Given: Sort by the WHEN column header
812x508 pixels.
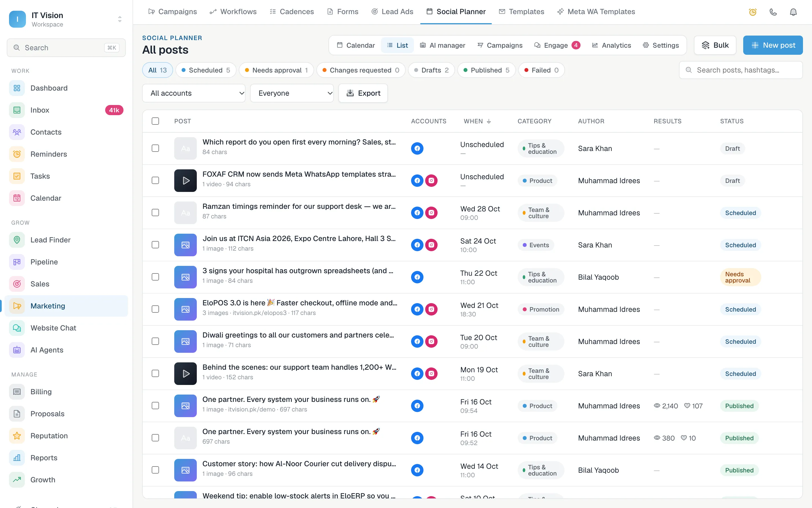Looking at the screenshot, I should tap(477, 121).
